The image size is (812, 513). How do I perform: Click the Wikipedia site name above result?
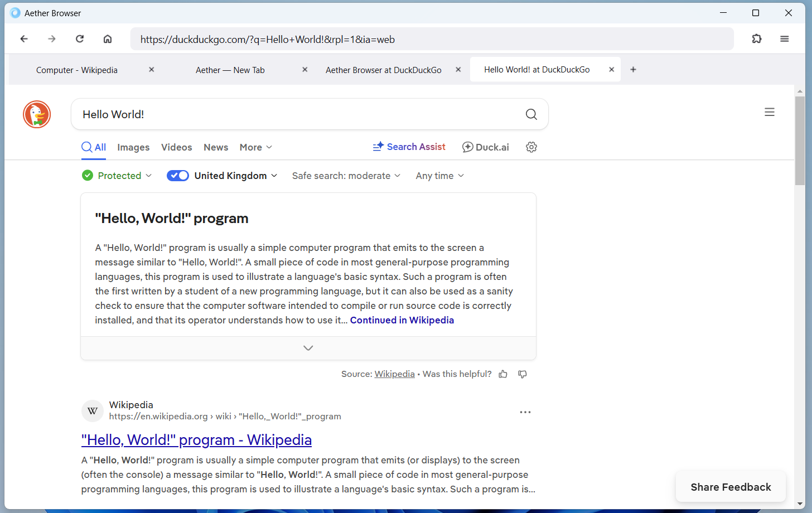131,405
